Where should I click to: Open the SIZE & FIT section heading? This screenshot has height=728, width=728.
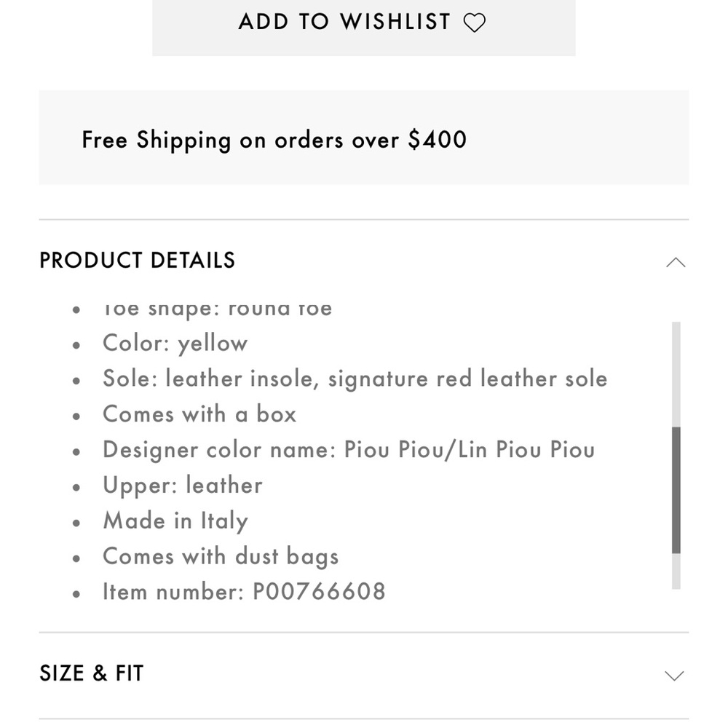[92, 673]
